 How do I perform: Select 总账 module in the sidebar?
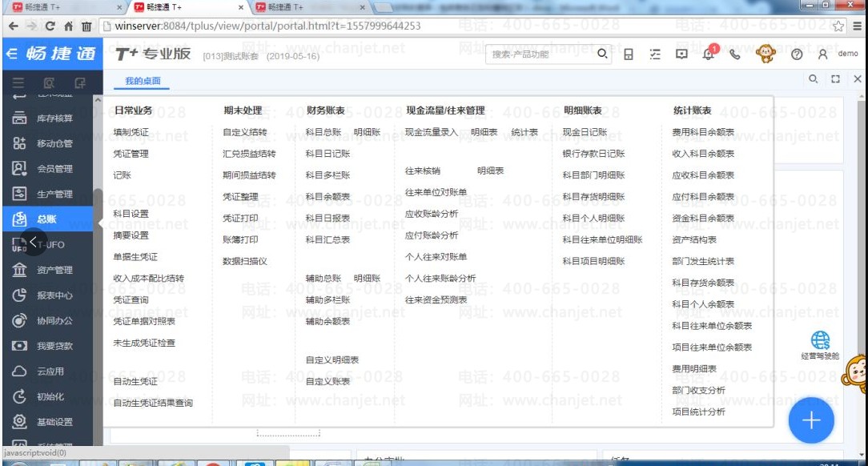tap(47, 219)
